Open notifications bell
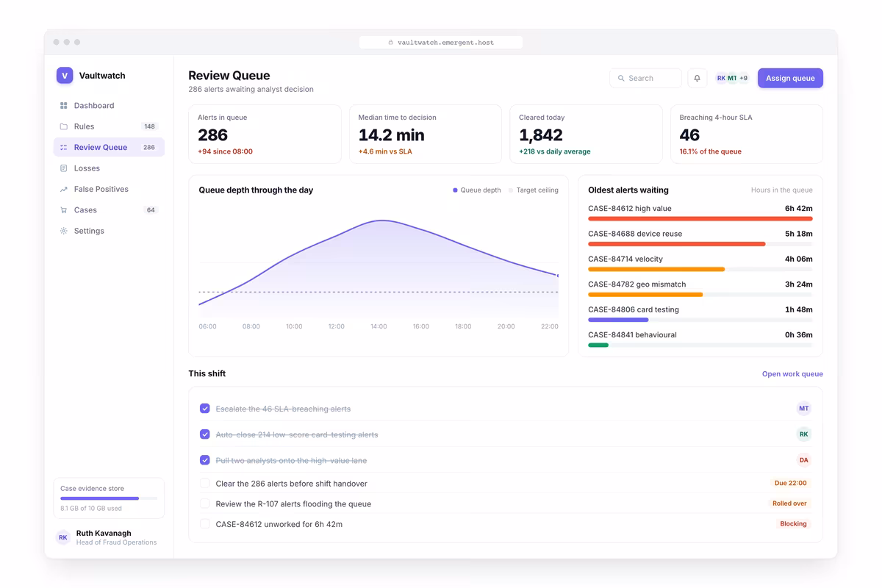The width and height of the screenshot is (882, 588). (698, 78)
